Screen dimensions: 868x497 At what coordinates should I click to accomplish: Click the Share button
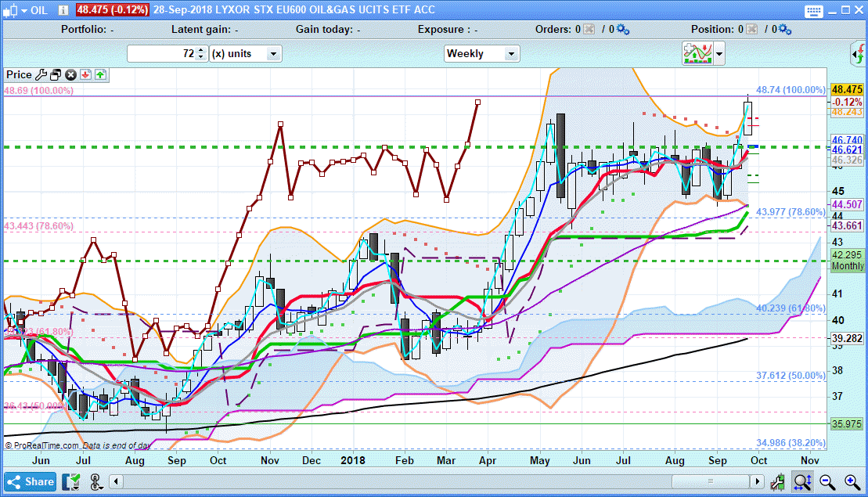click(31, 481)
